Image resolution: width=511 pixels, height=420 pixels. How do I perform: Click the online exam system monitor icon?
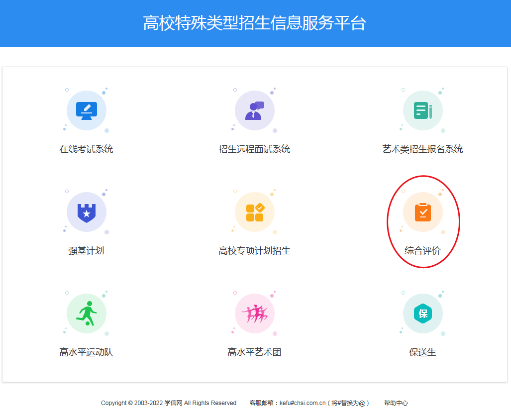[87, 110]
